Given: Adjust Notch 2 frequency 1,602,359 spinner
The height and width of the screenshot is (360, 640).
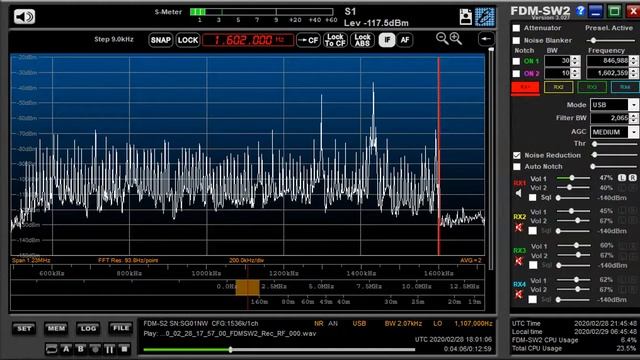Looking at the screenshot, I should pos(633,73).
